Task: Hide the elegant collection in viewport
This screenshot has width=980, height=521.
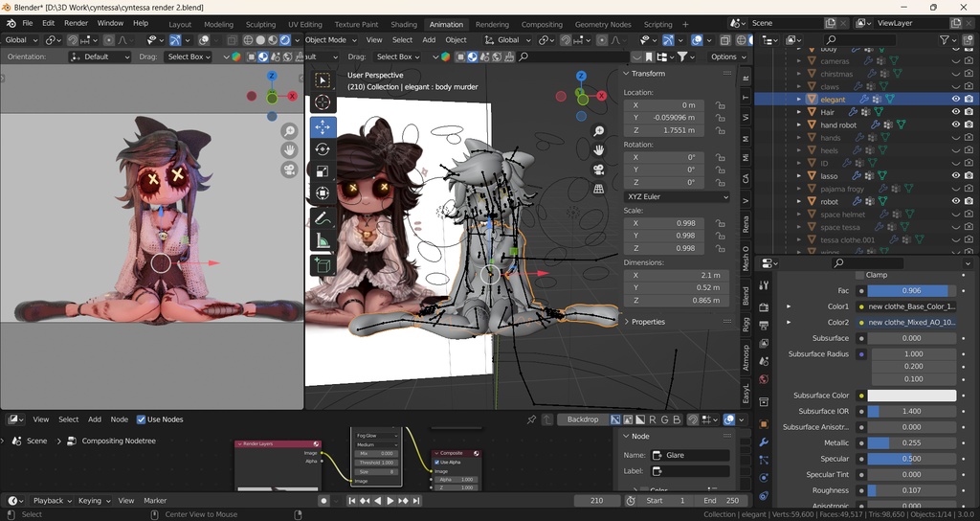Action: click(956, 99)
